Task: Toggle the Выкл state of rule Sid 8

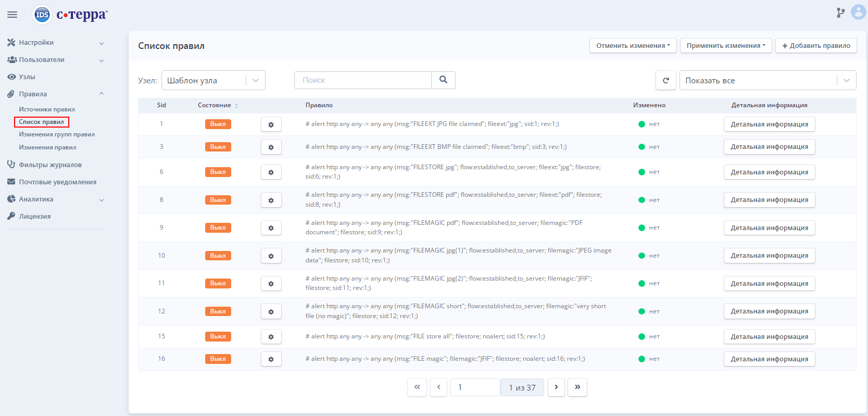Action: pos(218,200)
